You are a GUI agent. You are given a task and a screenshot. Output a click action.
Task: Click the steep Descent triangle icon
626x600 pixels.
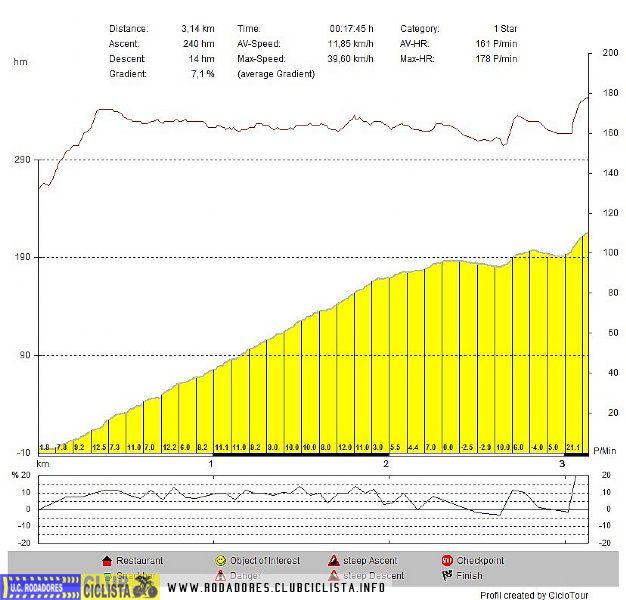click(333, 576)
